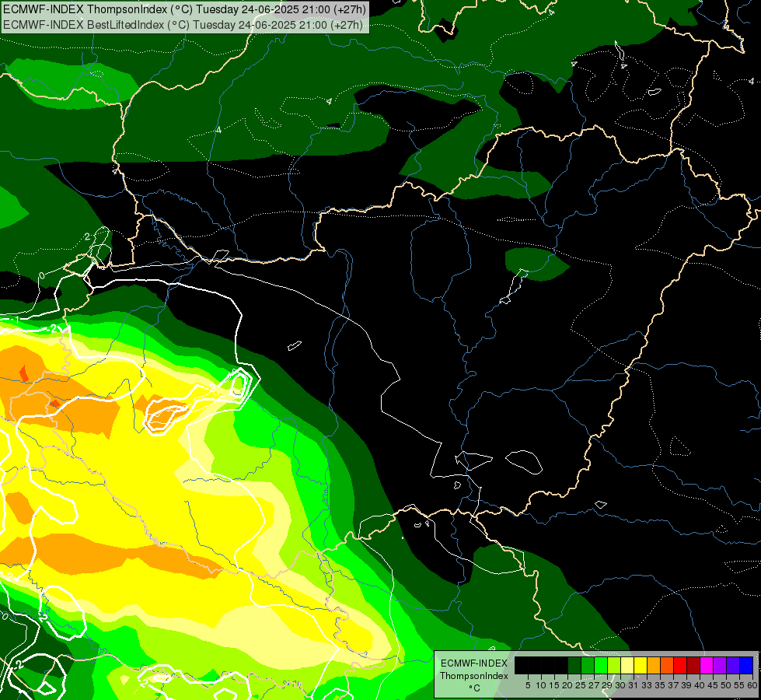
Task: Pick the orange 33–35 legend swatch
Action: (x=654, y=665)
